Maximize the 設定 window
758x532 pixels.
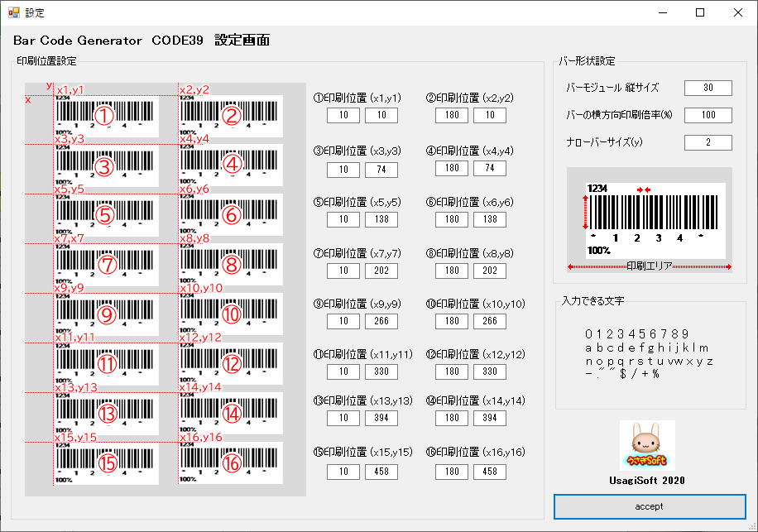(x=700, y=12)
